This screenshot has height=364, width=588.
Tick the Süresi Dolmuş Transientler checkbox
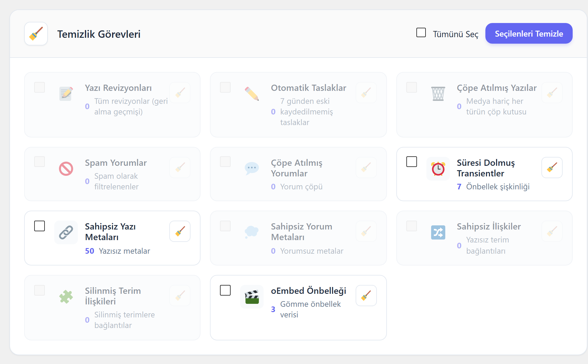pos(411,162)
